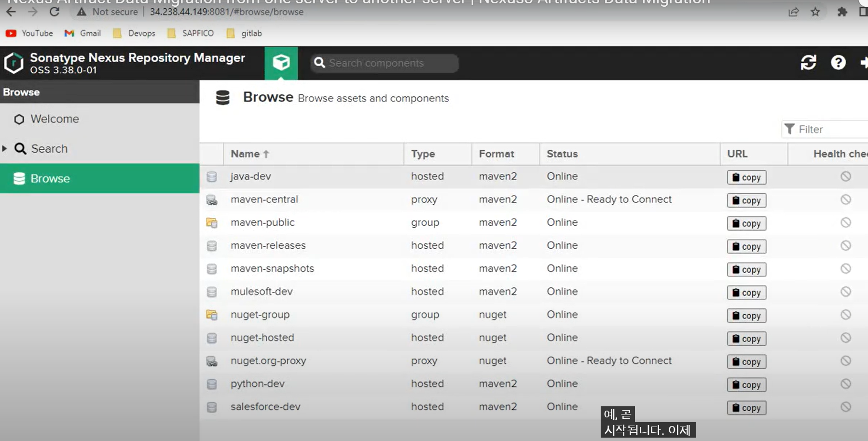
Task: Copy URL of nuget-hosted repository
Action: 746,339
